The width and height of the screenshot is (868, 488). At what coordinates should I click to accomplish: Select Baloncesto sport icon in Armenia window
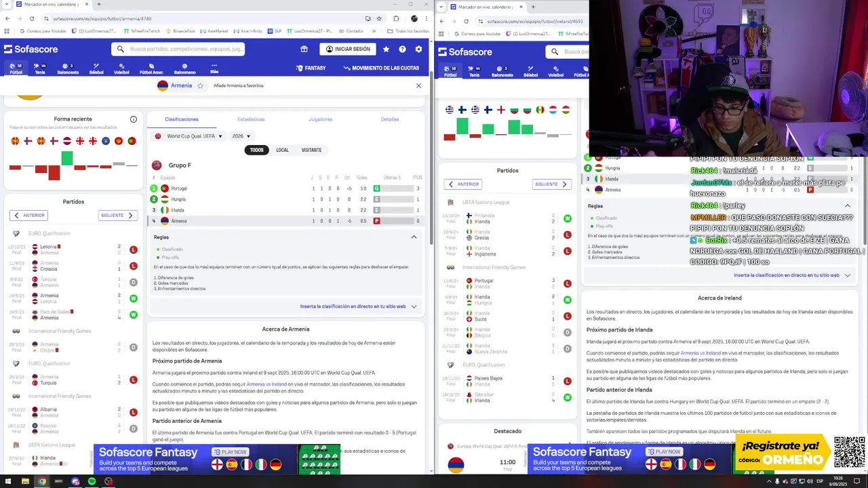[x=68, y=68]
